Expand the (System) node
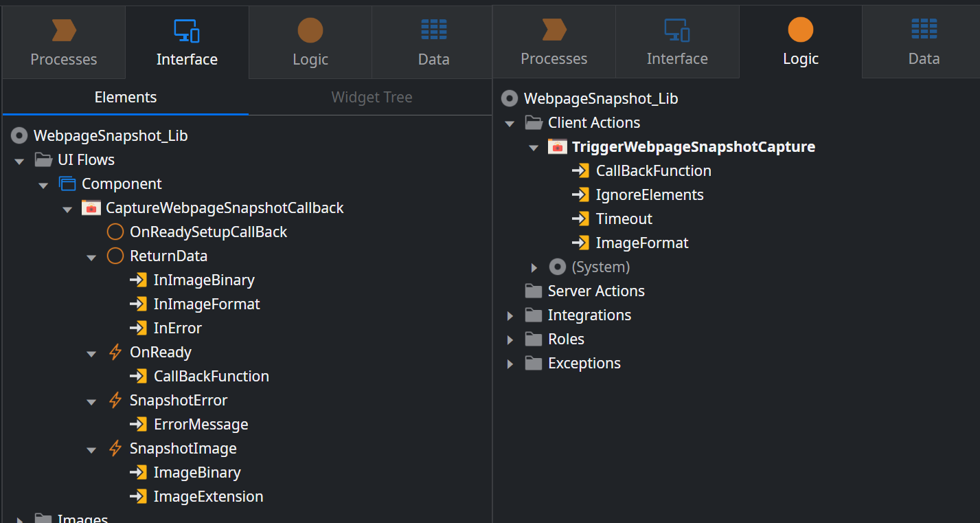 [x=534, y=267]
